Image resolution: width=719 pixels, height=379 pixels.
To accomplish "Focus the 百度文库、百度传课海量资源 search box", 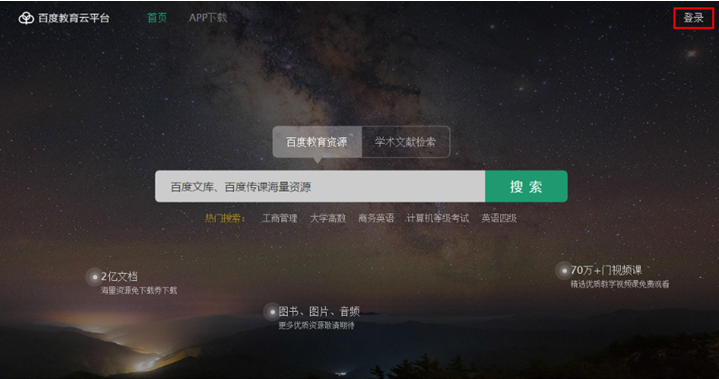I will pos(320,187).
